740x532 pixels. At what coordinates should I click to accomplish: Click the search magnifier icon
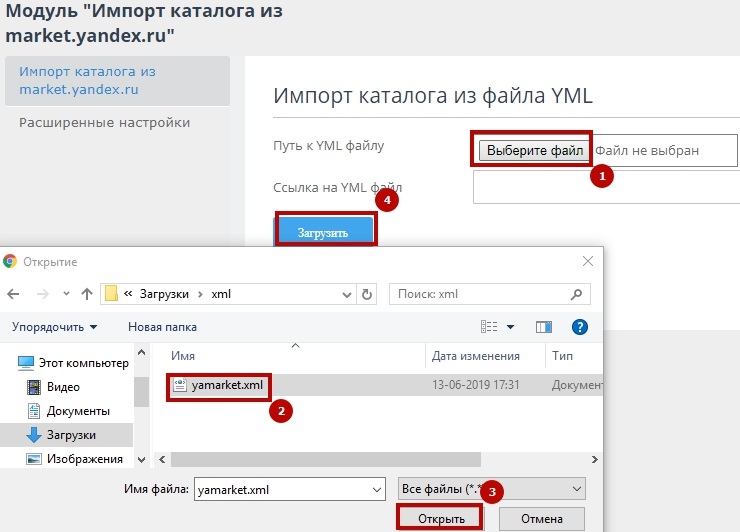point(576,294)
